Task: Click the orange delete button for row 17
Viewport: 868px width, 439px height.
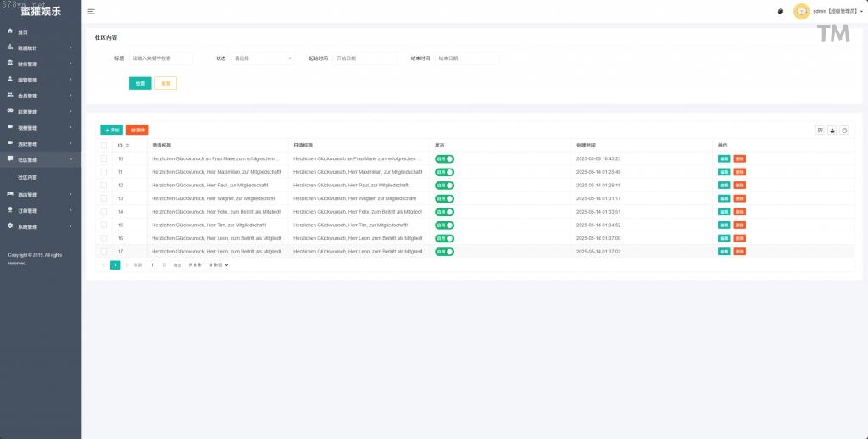Action: 740,252
